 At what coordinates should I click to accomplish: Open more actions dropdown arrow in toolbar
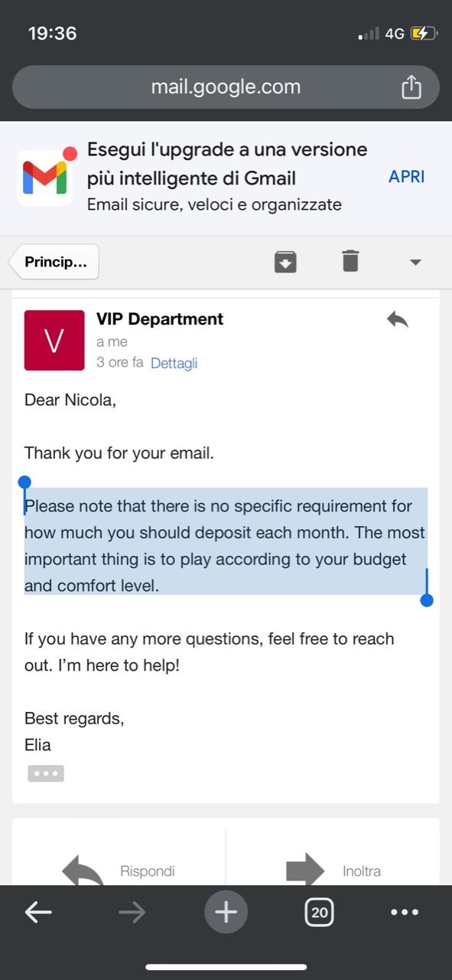point(415,262)
